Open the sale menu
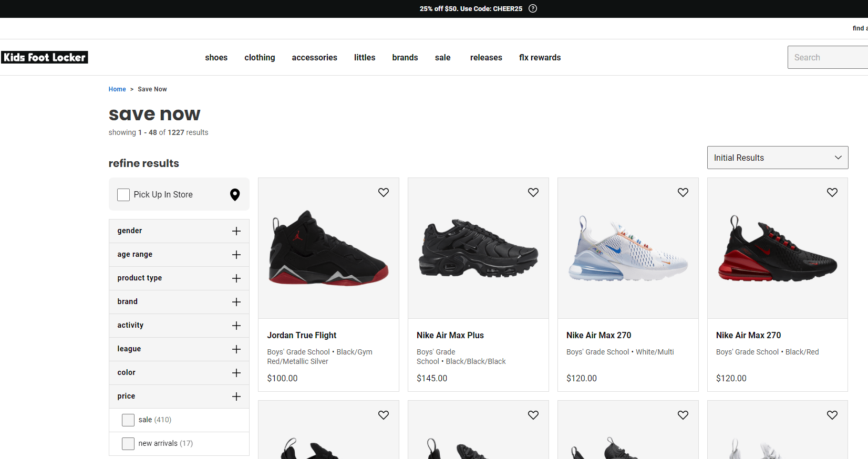The image size is (868, 459). (x=443, y=57)
